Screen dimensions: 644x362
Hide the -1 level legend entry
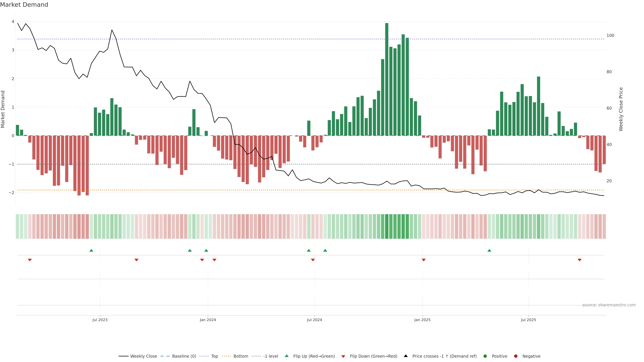(271, 356)
